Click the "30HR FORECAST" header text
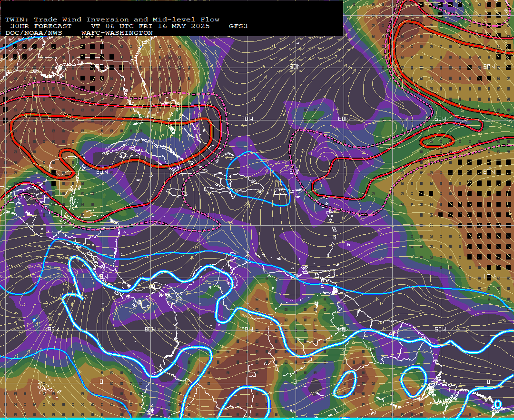Viewport: 514px width, 420px height. point(41,26)
